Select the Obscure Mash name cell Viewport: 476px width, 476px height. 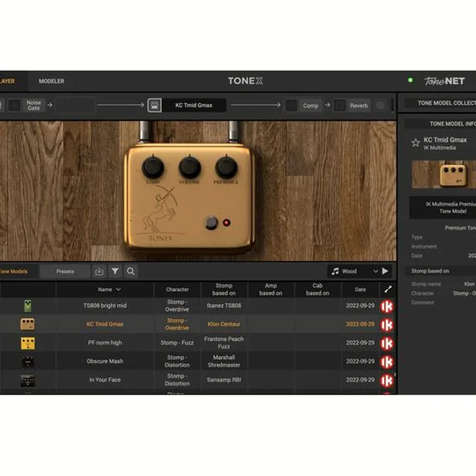(x=105, y=361)
